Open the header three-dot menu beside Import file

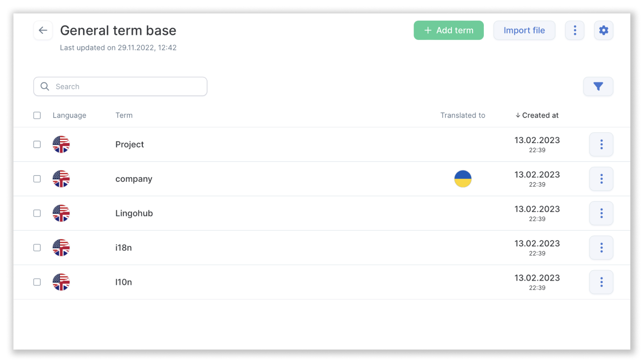click(x=575, y=31)
